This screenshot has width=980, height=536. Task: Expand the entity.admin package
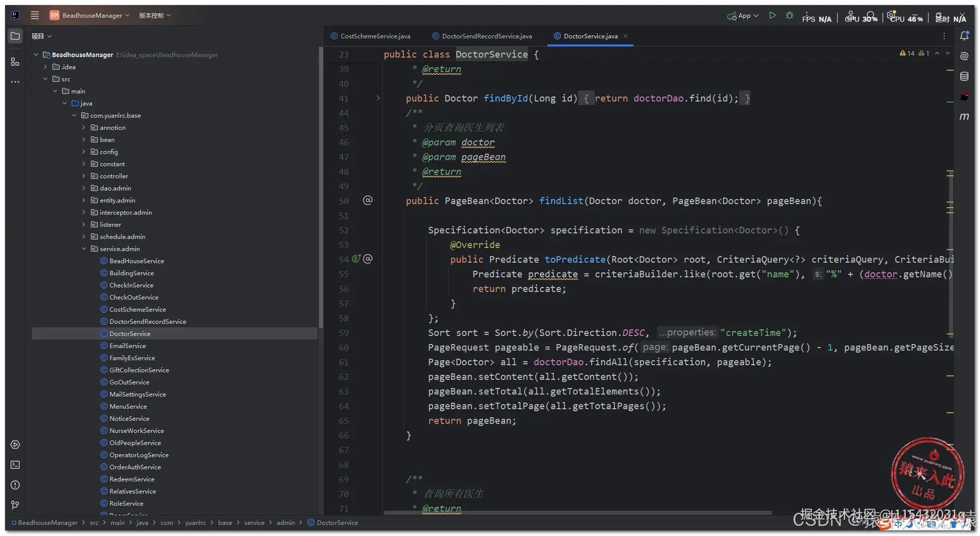point(84,200)
